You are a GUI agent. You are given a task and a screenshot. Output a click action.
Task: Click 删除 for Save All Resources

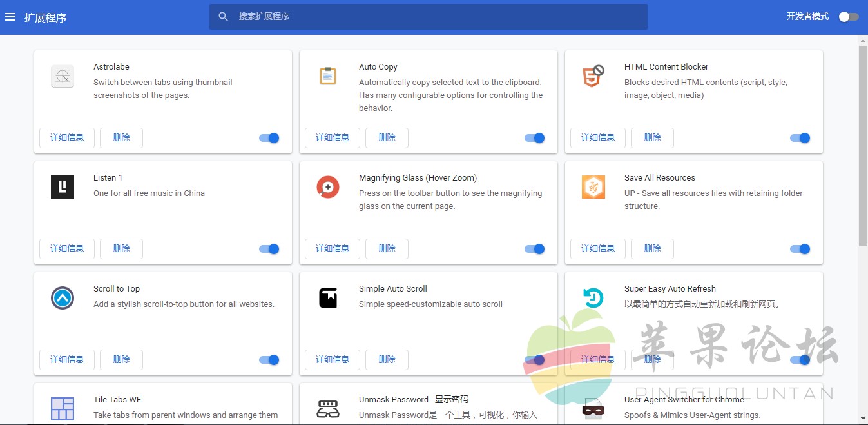pyautogui.click(x=652, y=249)
